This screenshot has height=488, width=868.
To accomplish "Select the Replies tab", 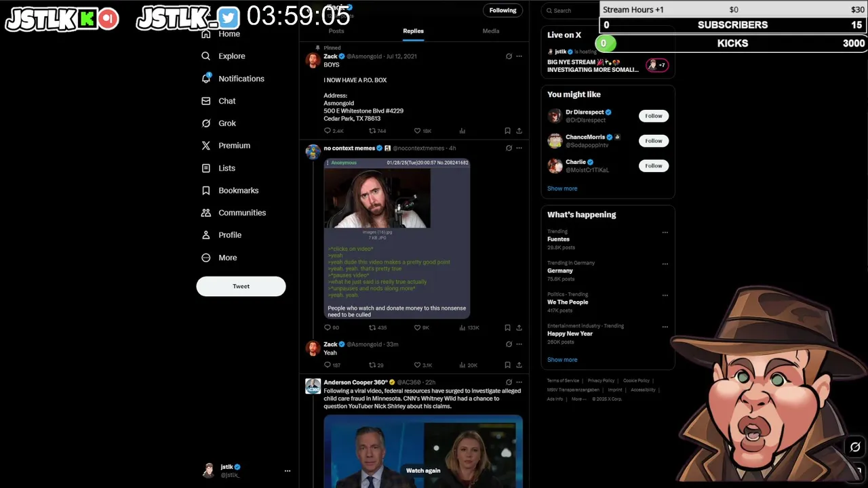I will tap(413, 31).
